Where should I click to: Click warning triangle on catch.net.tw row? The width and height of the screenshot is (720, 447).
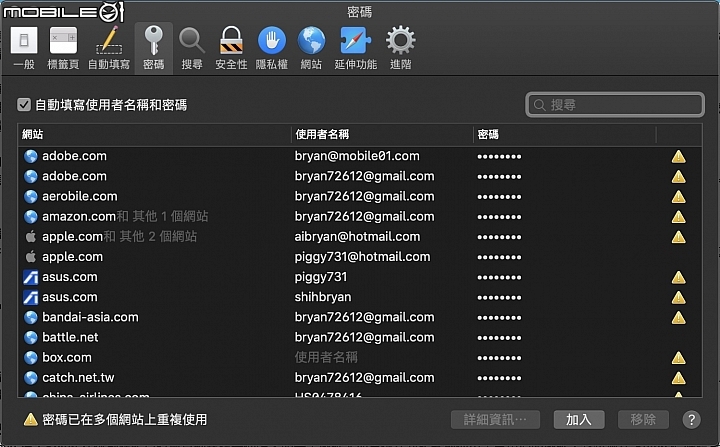tap(678, 378)
